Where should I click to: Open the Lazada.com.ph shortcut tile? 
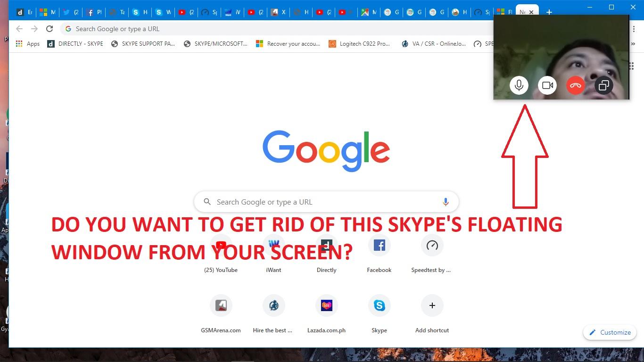point(326,314)
